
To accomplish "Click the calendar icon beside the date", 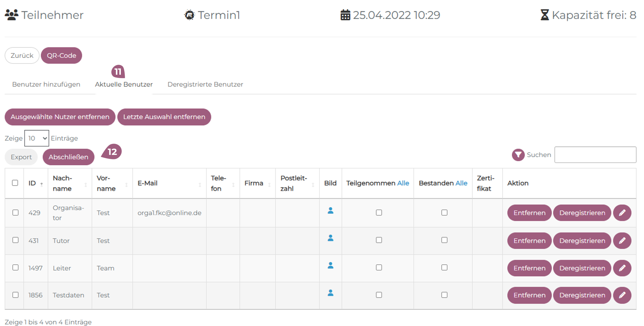I will point(345,15).
